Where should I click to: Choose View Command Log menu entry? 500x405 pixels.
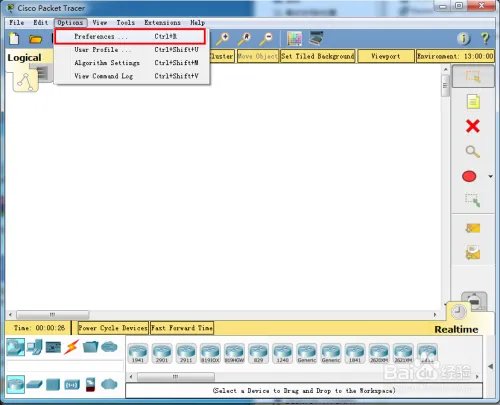(x=132, y=76)
